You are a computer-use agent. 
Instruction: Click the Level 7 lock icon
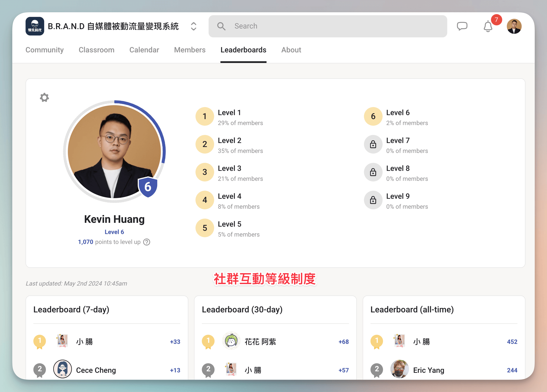[373, 144]
